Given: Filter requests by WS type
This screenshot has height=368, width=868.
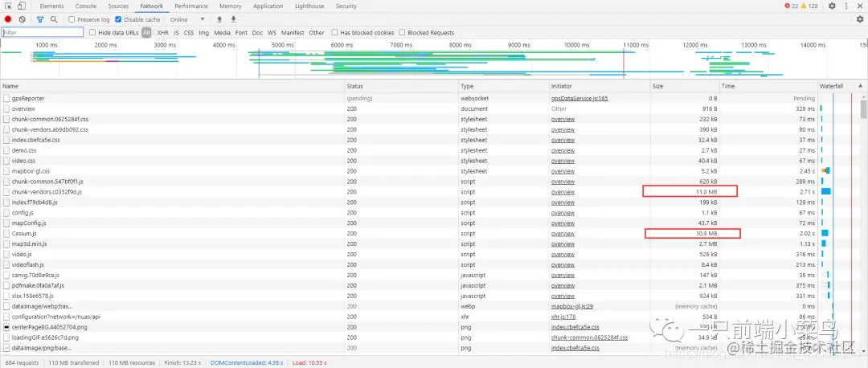Looking at the screenshot, I should (x=272, y=33).
